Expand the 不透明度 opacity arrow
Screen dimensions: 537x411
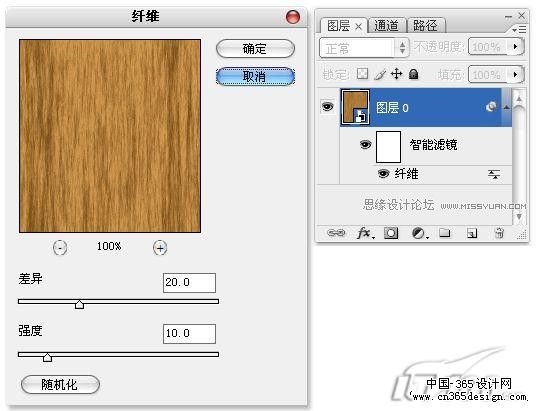(515, 46)
